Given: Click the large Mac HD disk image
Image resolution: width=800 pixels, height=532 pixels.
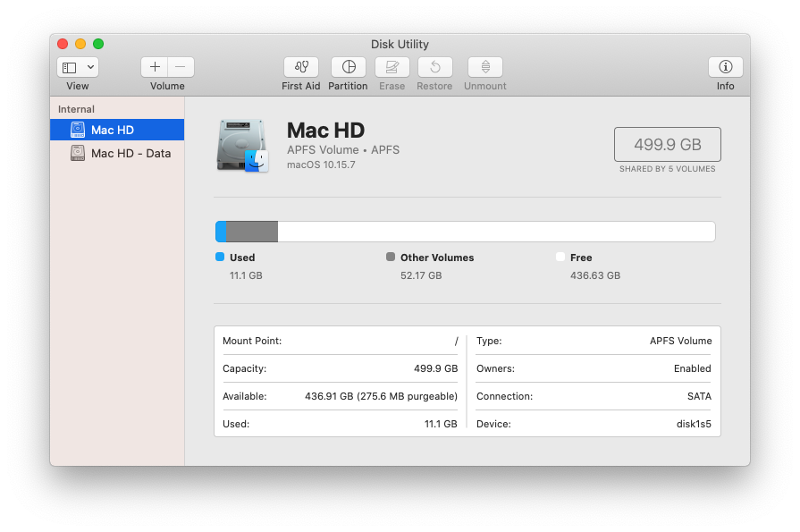Looking at the screenshot, I should tap(242, 146).
